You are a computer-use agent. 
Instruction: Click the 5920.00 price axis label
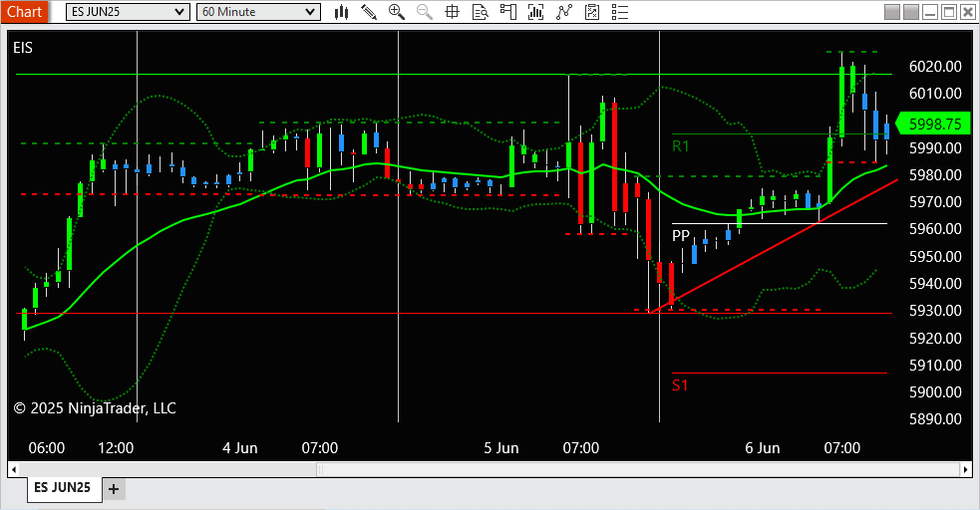coord(935,338)
